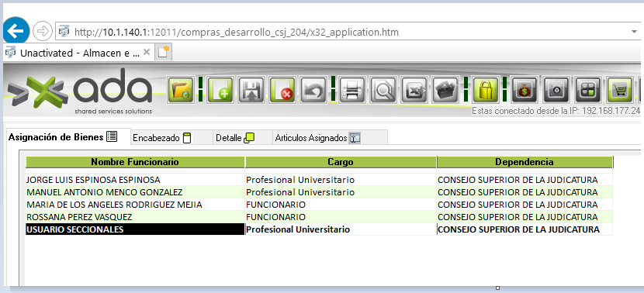Click Dependencia cell in Jorge Luis Espinosa row
The width and height of the screenshot is (644, 293).
525,180
